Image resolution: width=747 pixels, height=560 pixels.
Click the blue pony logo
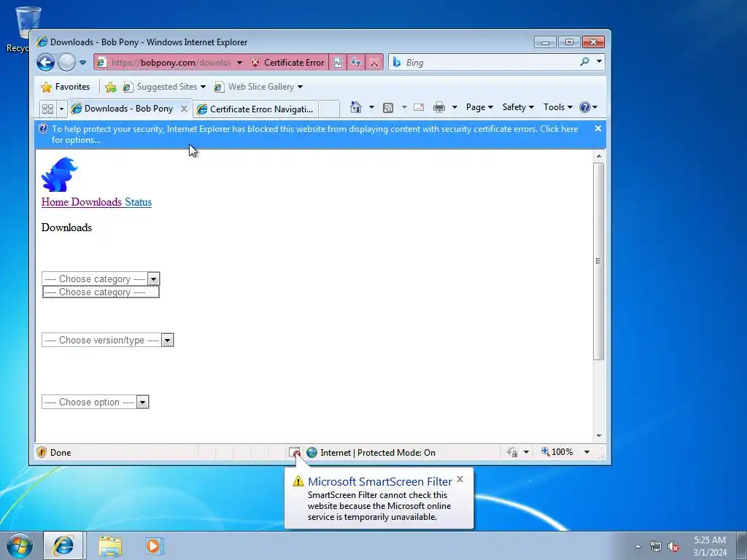[x=60, y=174]
